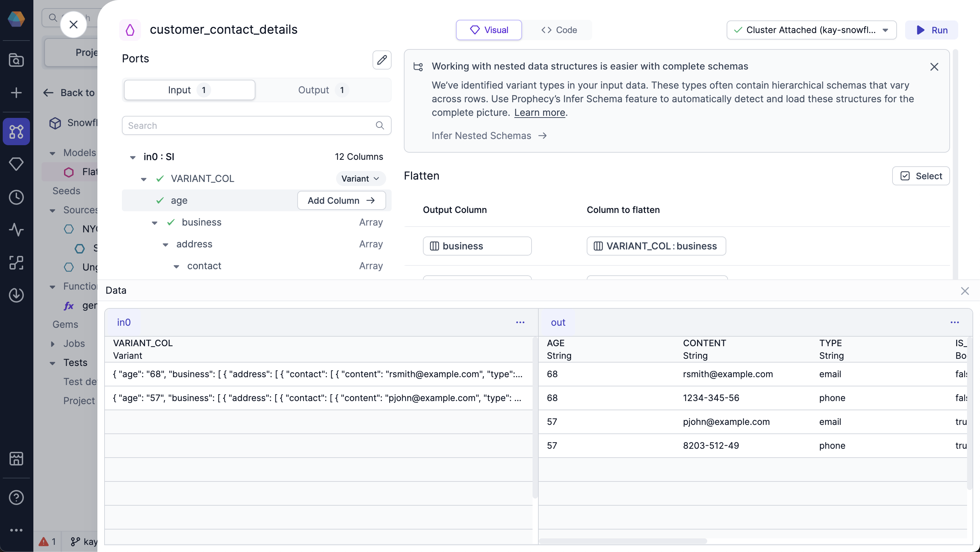Image resolution: width=980 pixels, height=552 pixels.
Task: Select the Input ports tab
Action: 189,90
